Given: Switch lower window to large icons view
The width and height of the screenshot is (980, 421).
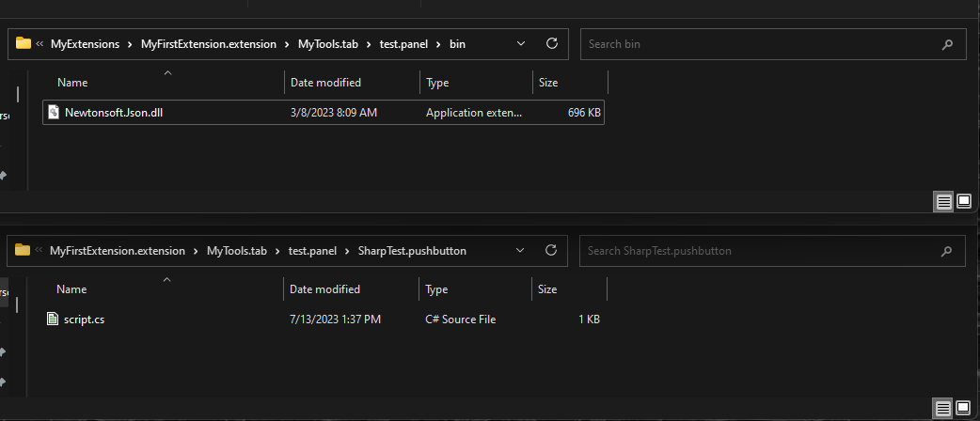Looking at the screenshot, I should [x=964, y=408].
